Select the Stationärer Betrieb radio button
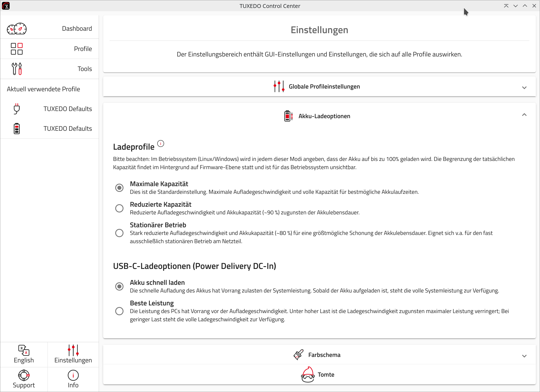Viewport: 540px width, 392px height. point(119,233)
